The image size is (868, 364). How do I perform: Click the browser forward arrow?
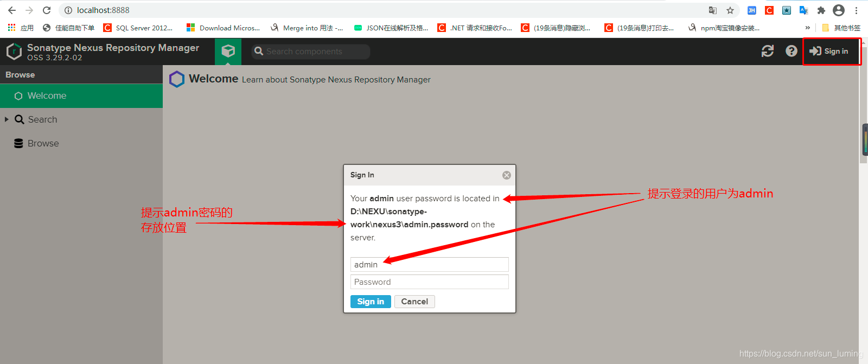(29, 10)
